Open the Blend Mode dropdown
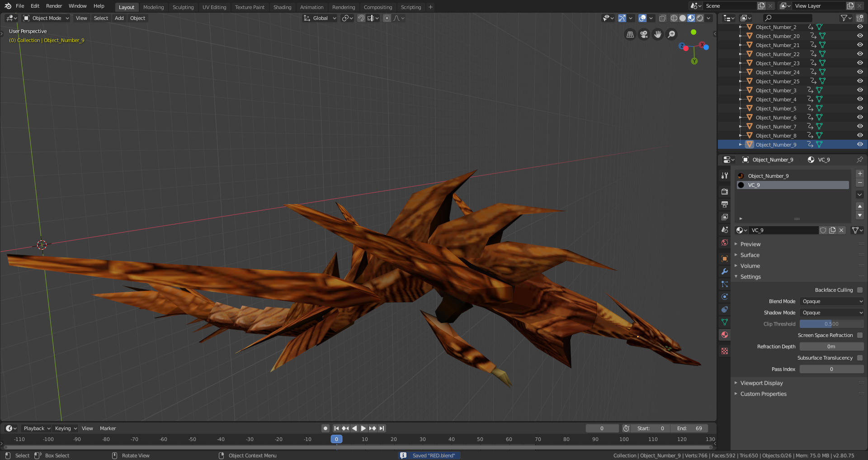 [x=831, y=301]
